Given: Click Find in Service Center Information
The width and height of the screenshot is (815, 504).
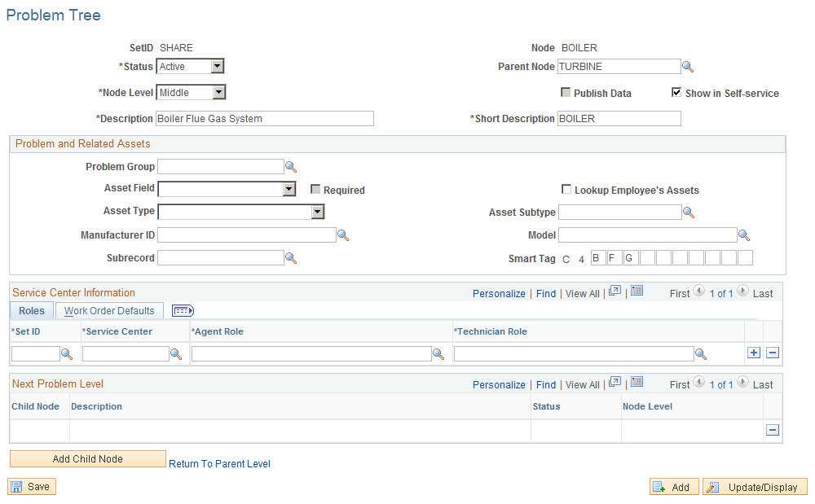Looking at the screenshot, I should [546, 293].
